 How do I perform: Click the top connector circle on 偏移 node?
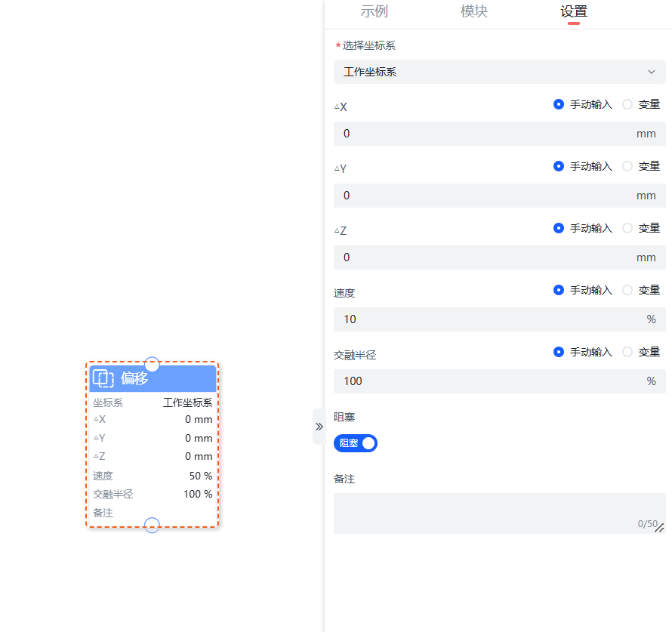click(152, 364)
